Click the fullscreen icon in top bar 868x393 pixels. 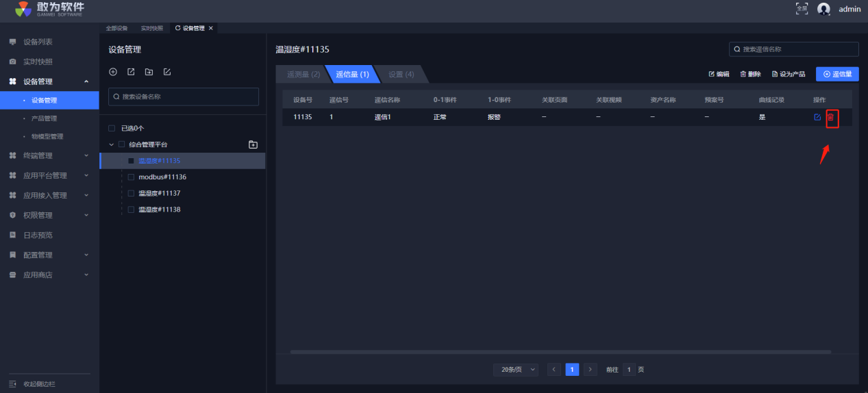click(802, 9)
